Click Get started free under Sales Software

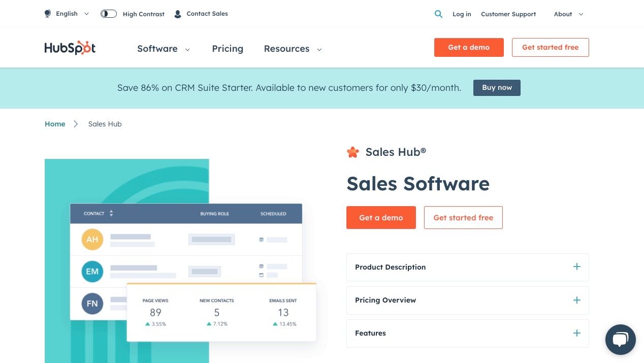[463, 217]
